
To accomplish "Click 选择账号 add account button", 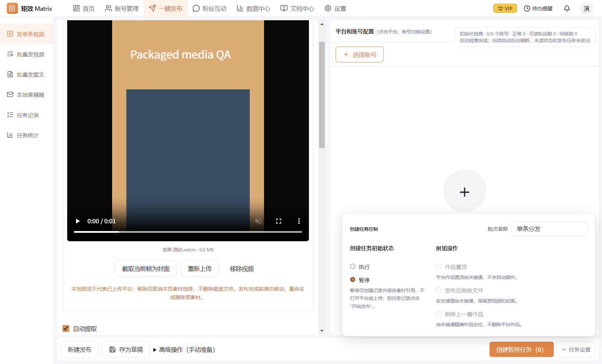I will 360,54.
